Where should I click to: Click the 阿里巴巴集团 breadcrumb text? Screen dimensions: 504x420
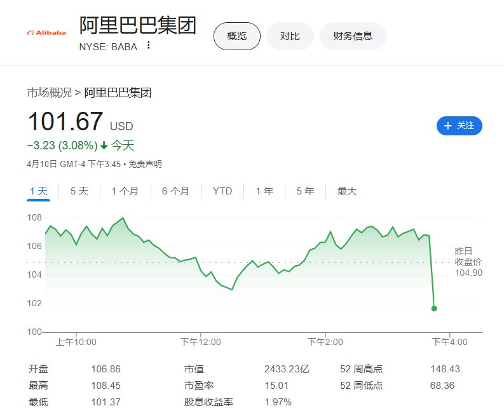coord(118,93)
